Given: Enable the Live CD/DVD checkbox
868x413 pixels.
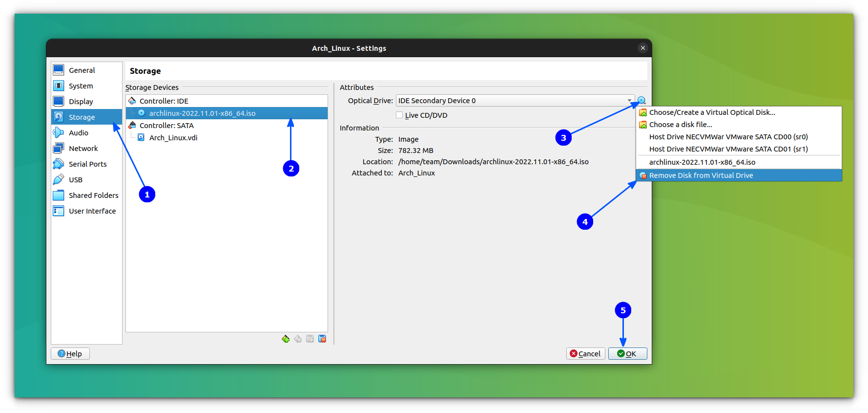Looking at the screenshot, I should tap(399, 115).
